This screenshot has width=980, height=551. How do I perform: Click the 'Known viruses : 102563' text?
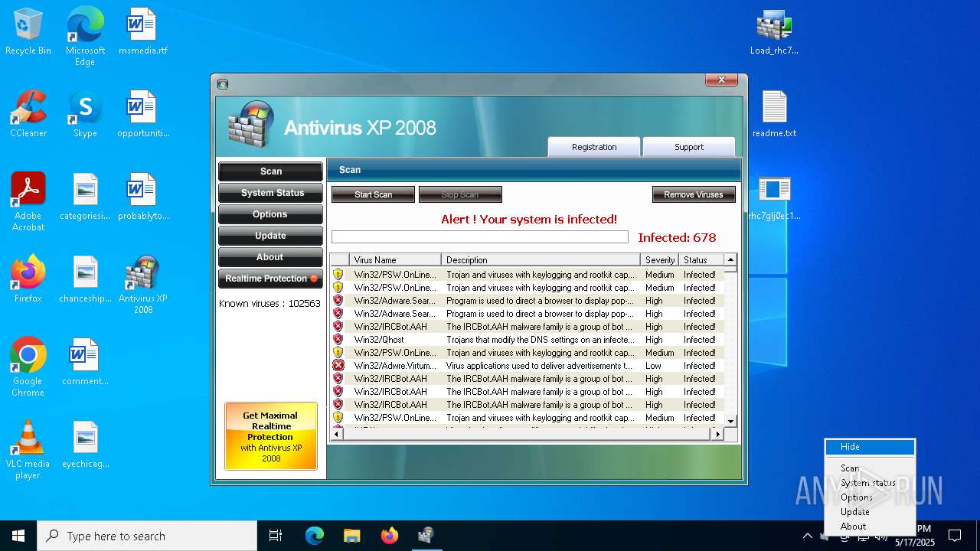click(269, 303)
